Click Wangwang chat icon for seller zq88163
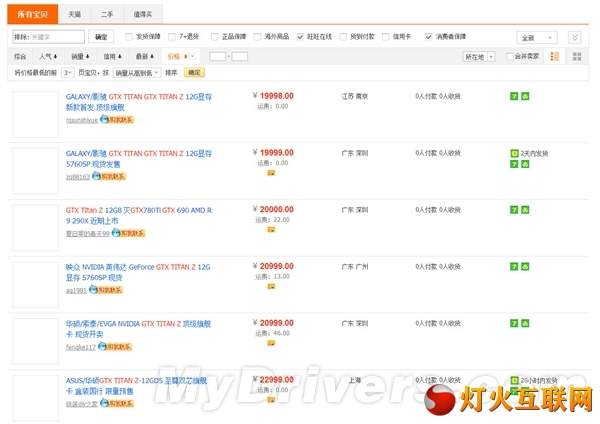Screen dimensions: 600x424 click(x=109, y=176)
